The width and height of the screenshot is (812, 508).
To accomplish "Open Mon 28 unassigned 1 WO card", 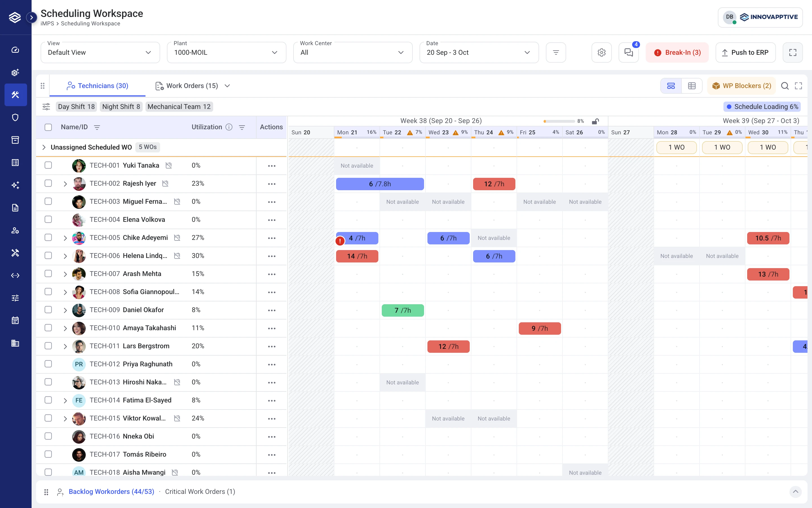I will pyautogui.click(x=676, y=147).
